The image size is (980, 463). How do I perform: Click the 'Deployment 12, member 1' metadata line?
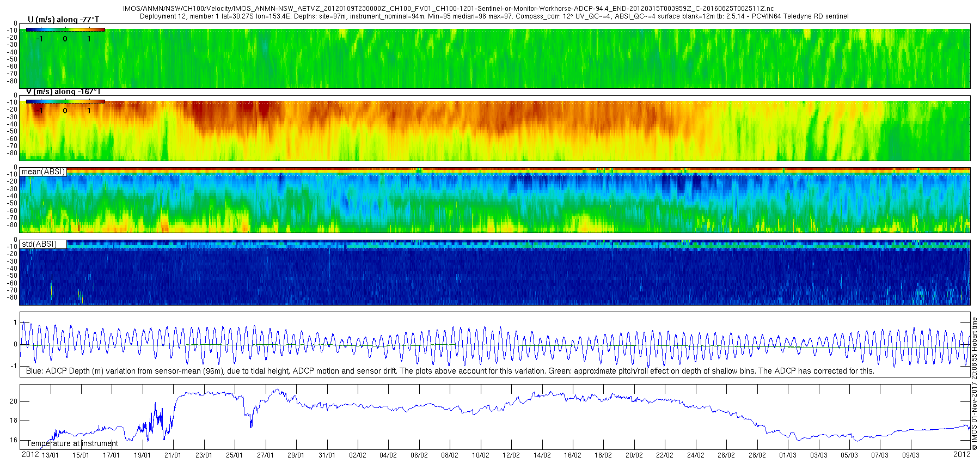[494, 16]
